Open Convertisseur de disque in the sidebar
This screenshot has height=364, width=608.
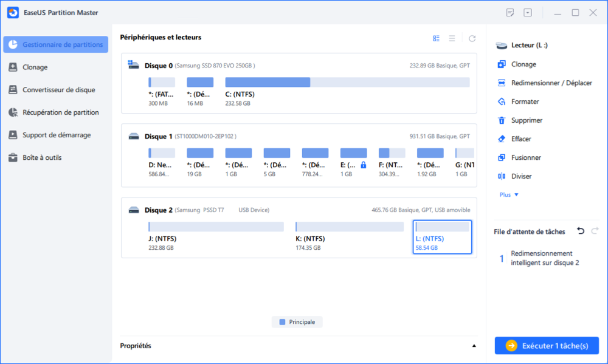(x=58, y=90)
